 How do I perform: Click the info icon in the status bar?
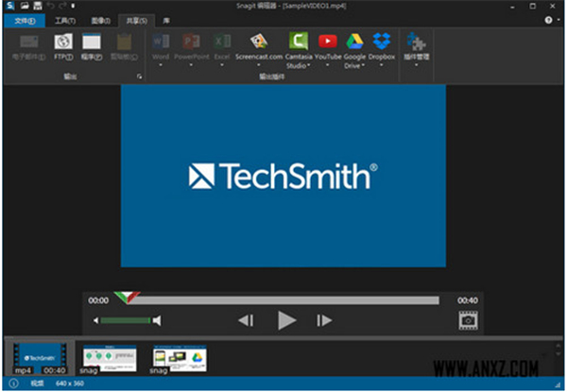point(13,383)
